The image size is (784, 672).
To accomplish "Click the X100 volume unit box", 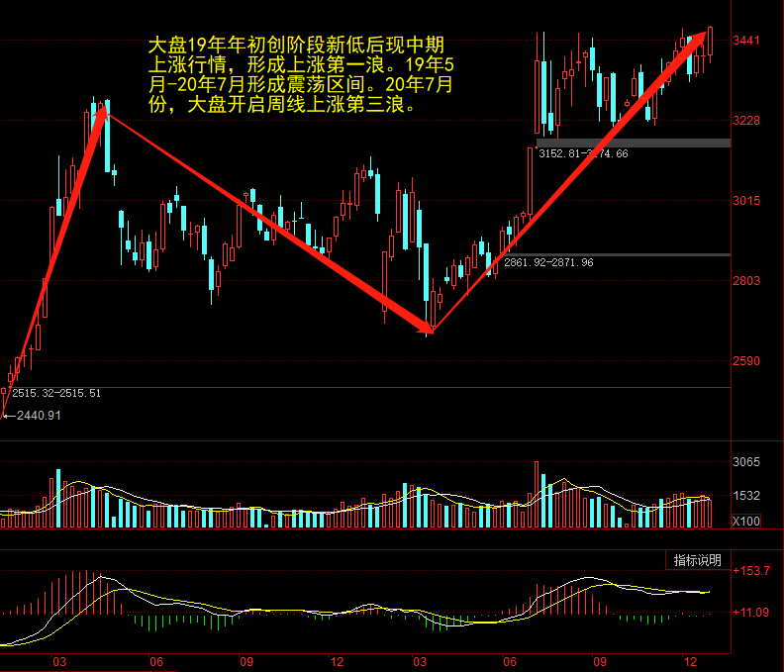I will 745,521.
